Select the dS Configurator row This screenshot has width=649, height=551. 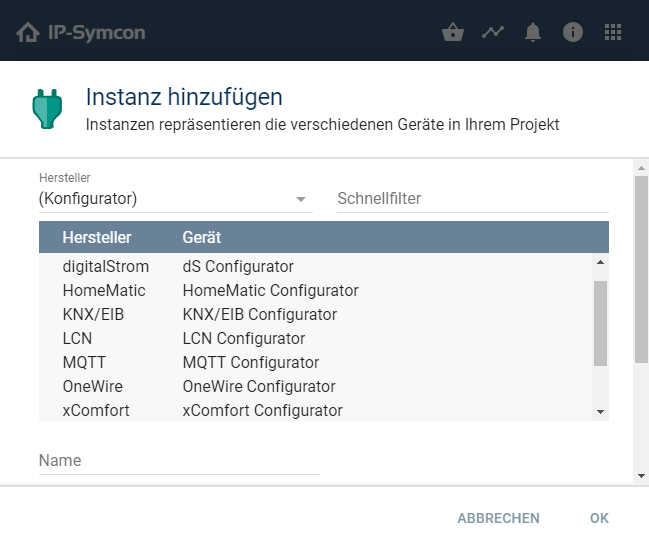pyautogui.click(x=238, y=267)
